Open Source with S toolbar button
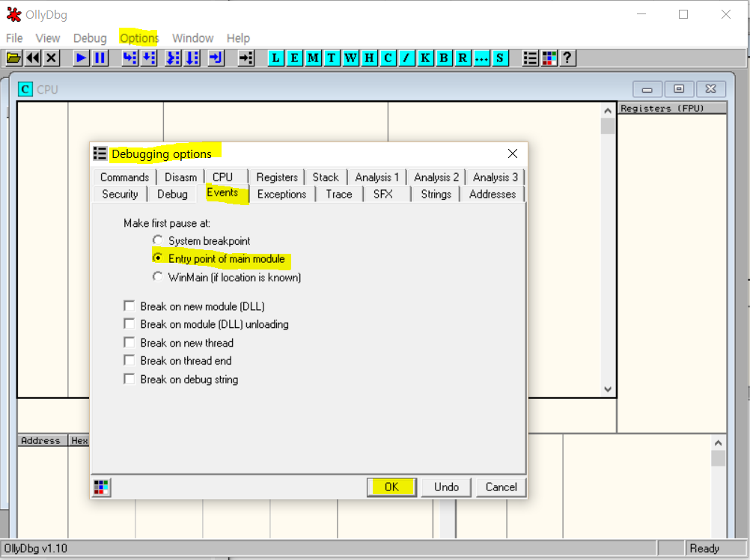Image resolution: width=750 pixels, height=560 pixels. tap(499, 58)
